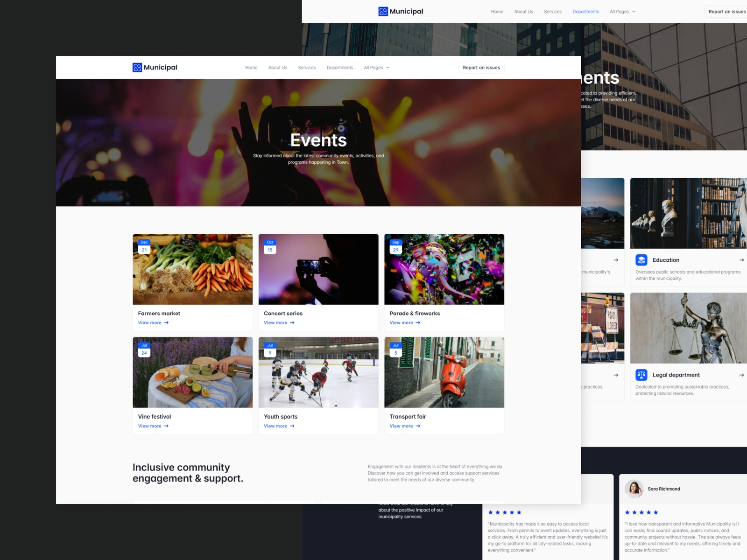
Task: Click View more under Farmers market
Action: 153,323
